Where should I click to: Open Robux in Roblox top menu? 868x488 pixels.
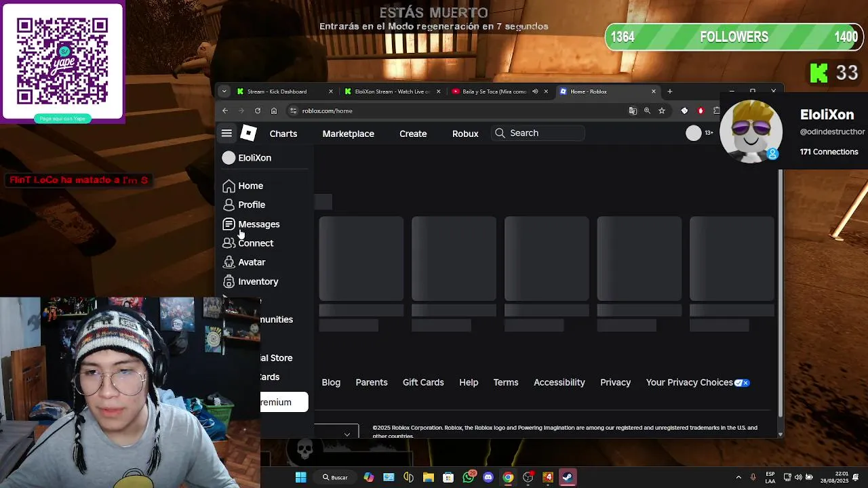(465, 134)
